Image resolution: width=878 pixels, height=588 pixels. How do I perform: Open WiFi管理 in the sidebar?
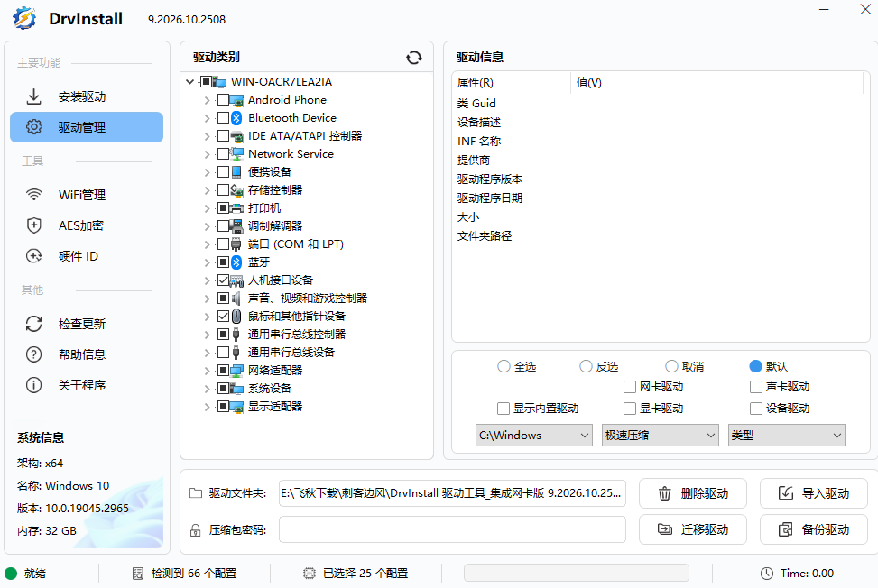click(87, 195)
